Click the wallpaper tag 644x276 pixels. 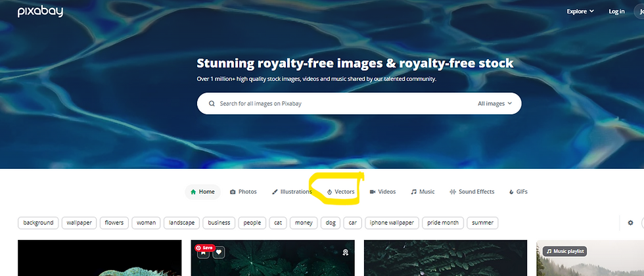pos(80,223)
